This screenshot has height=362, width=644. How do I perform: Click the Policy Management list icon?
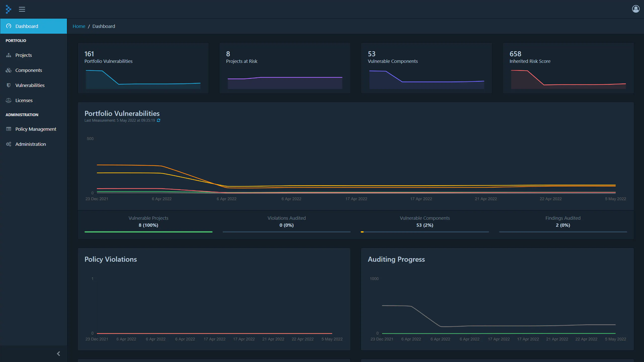pyautogui.click(x=9, y=129)
